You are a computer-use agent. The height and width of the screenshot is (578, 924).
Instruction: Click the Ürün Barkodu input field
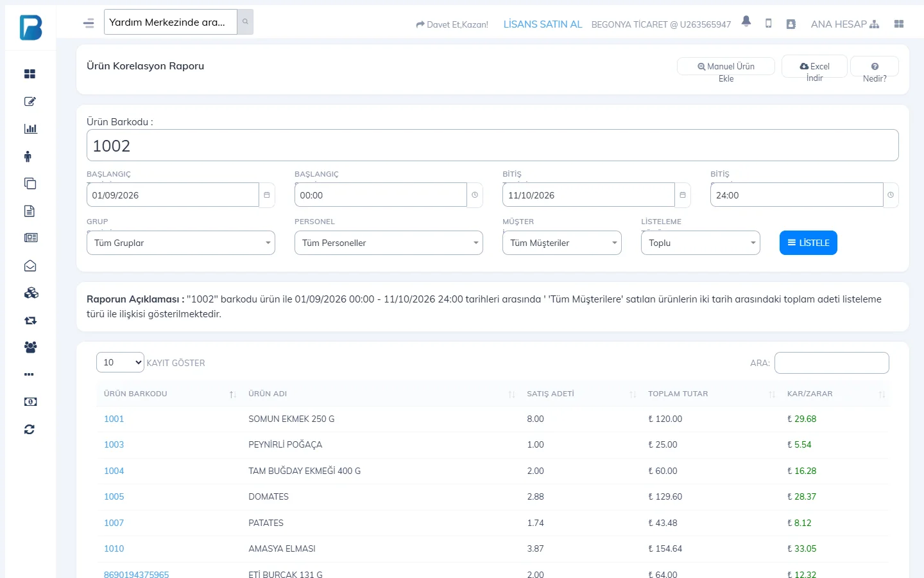pyautogui.click(x=493, y=145)
